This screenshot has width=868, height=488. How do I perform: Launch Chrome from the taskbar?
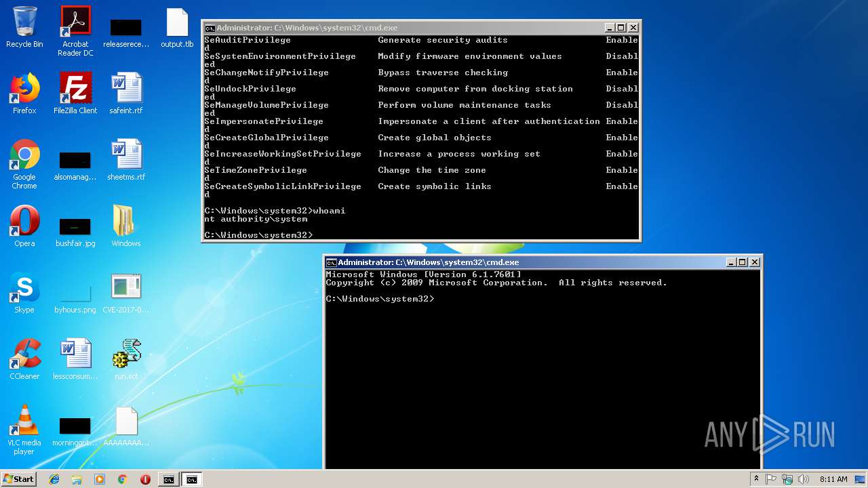(122, 479)
